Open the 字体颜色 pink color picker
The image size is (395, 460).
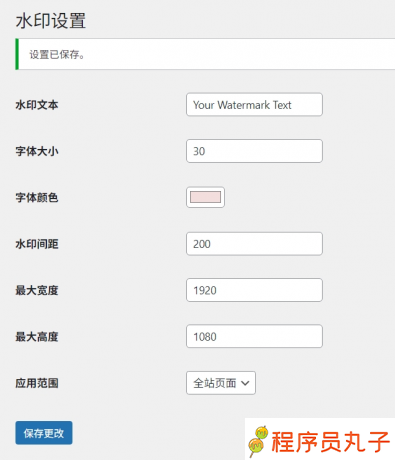[205, 197]
